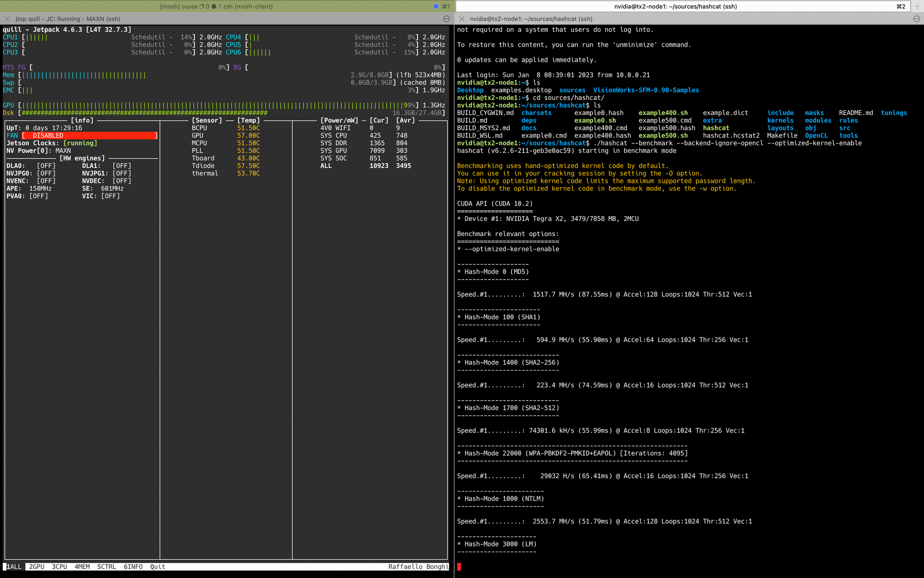Click the GPU 99% usage bar
This screenshot has height=578, width=924.
pyautogui.click(x=218, y=105)
